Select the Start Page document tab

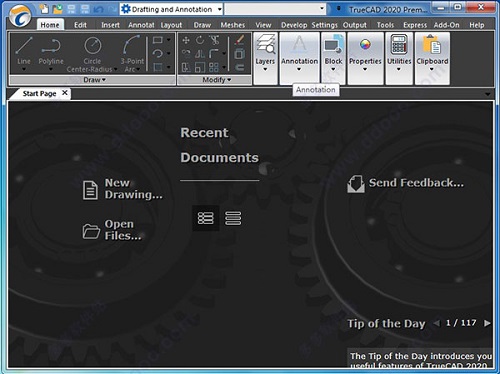tap(39, 94)
